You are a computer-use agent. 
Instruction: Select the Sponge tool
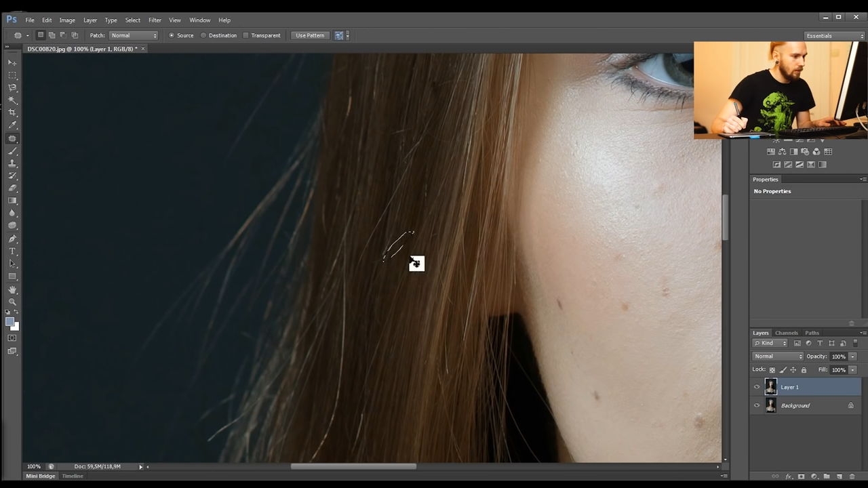pyautogui.click(x=12, y=226)
